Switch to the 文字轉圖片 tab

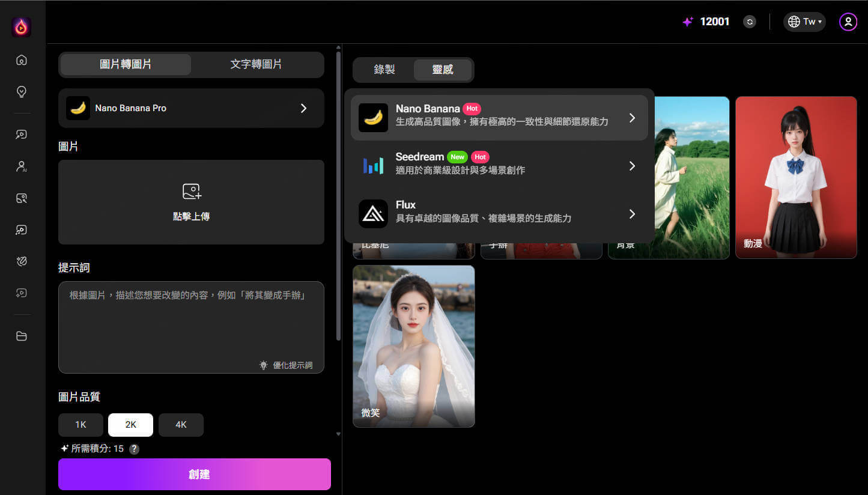coord(256,64)
